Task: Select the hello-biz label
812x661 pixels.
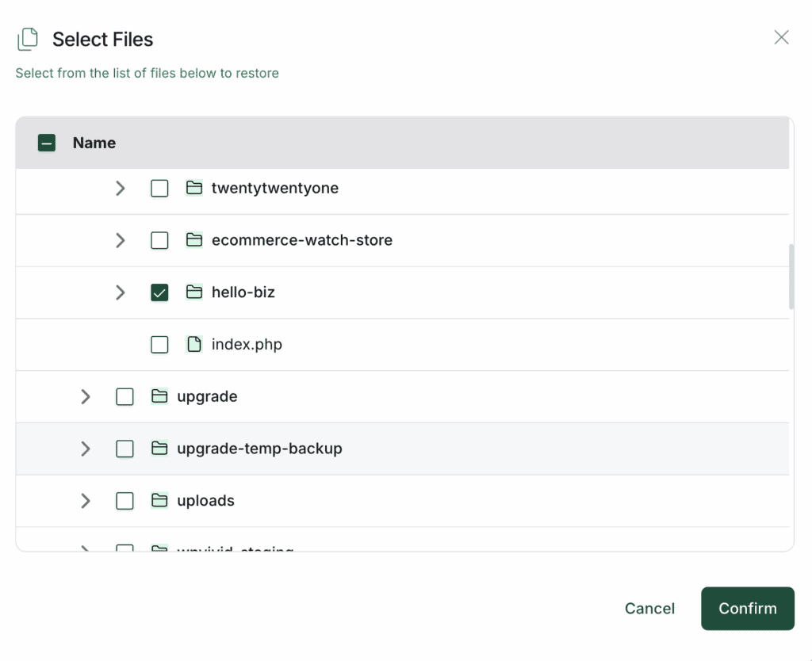Action: (x=243, y=292)
